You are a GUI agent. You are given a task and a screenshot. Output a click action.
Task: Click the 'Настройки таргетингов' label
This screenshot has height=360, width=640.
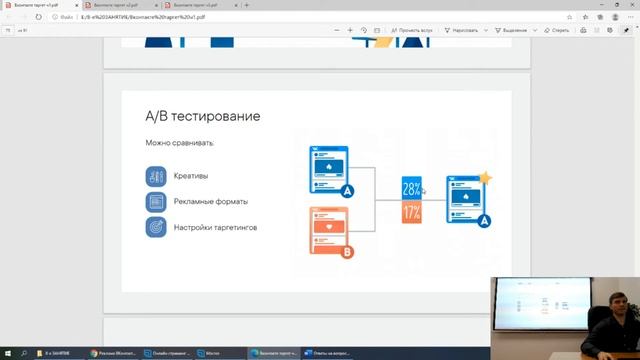tap(215, 227)
